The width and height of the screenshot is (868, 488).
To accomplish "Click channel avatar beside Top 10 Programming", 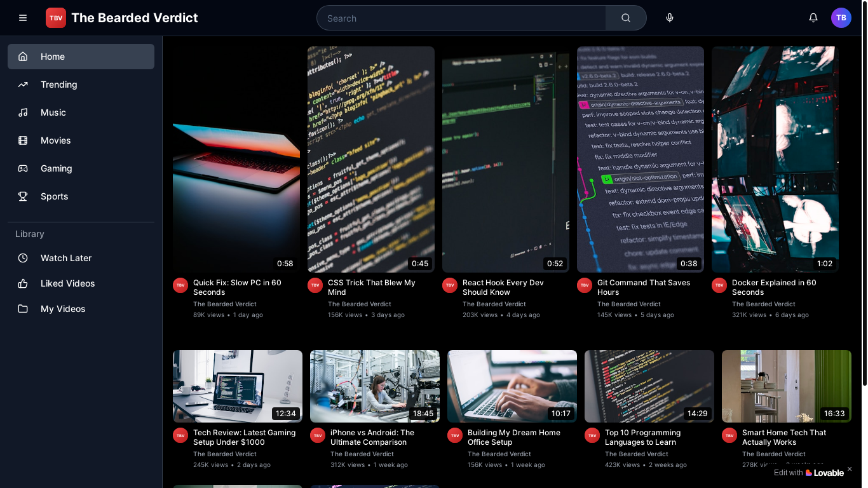I will coord(592,435).
